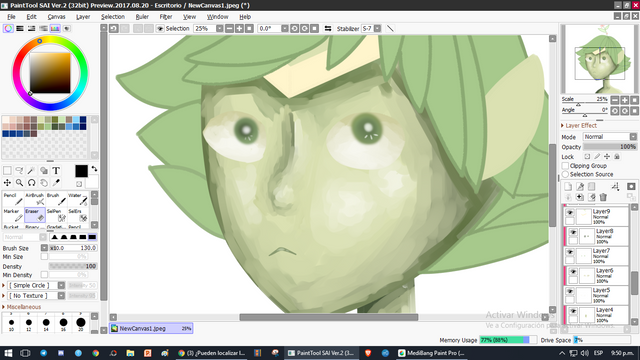Viewport: 640px width, 360px height.
Task: Choose the Pencil brush tool
Action: (x=13, y=199)
